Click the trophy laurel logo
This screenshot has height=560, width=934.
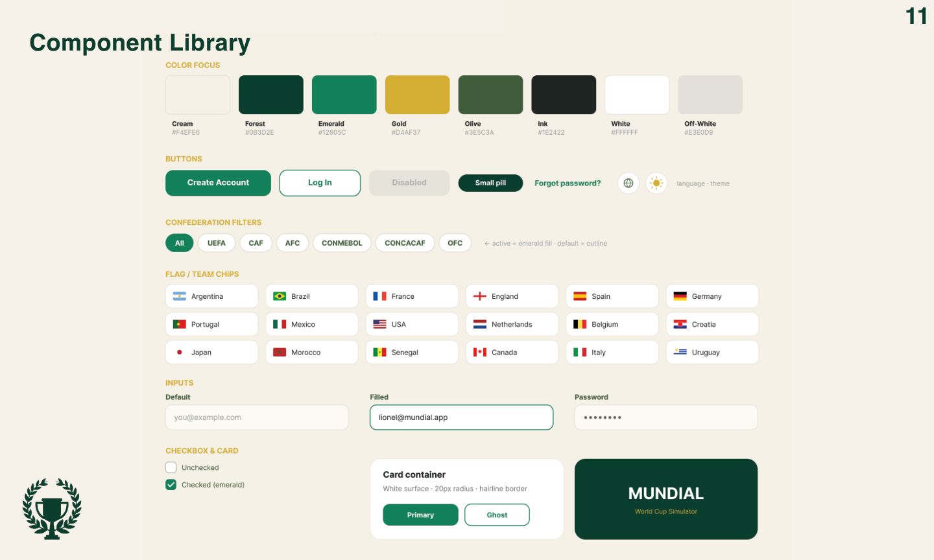tap(52, 509)
